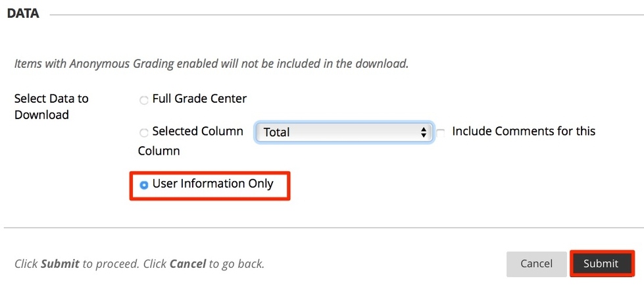Click the DATA section heading
The image size is (644, 285).
point(23,14)
